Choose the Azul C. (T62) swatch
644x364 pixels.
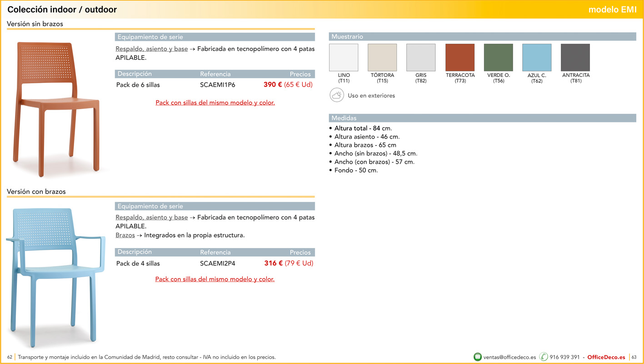coord(537,58)
